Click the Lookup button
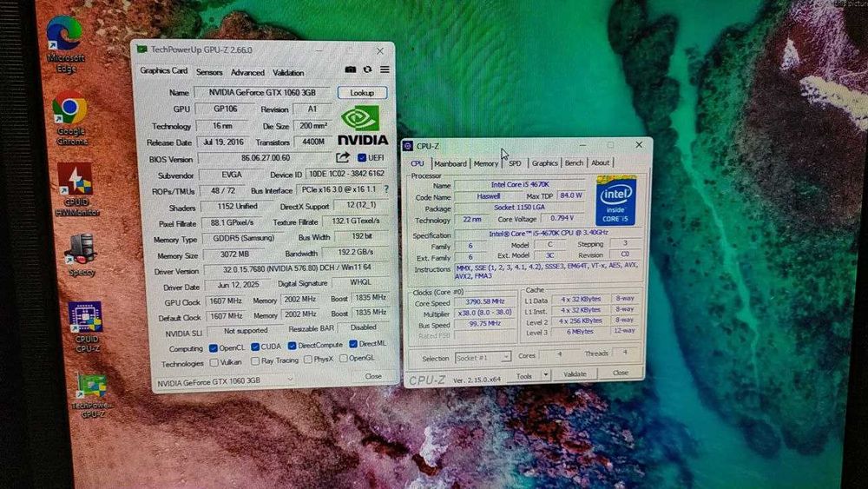Viewport: 868px width, 489px height. coord(362,92)
